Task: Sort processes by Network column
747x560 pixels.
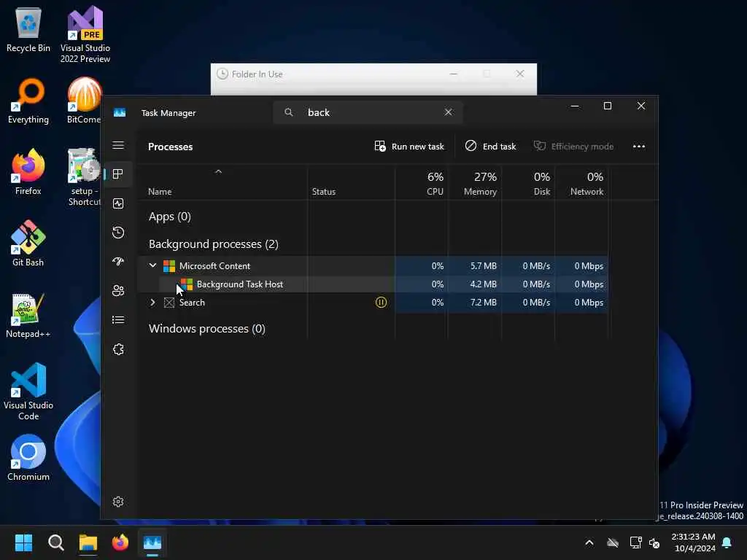Action: coord(587,184)
